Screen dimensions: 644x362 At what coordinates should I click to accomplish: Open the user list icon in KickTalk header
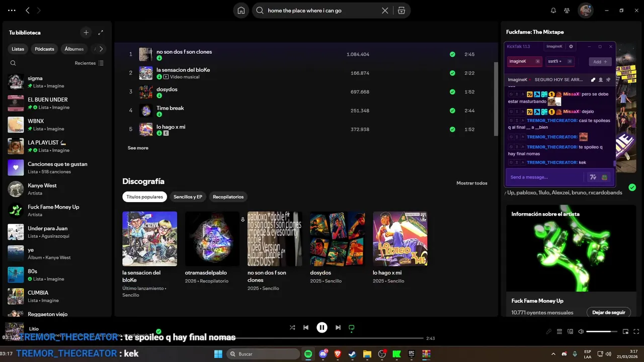point(600,79)
